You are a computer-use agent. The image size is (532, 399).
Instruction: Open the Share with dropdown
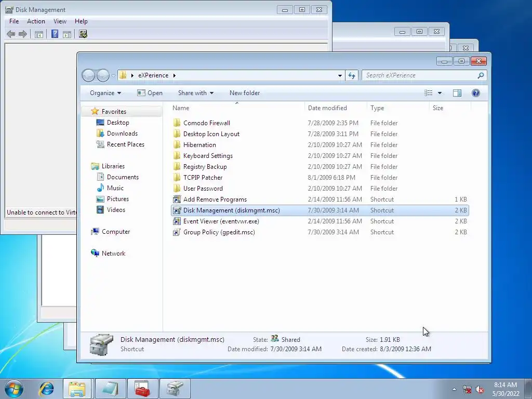pos(196,93)
